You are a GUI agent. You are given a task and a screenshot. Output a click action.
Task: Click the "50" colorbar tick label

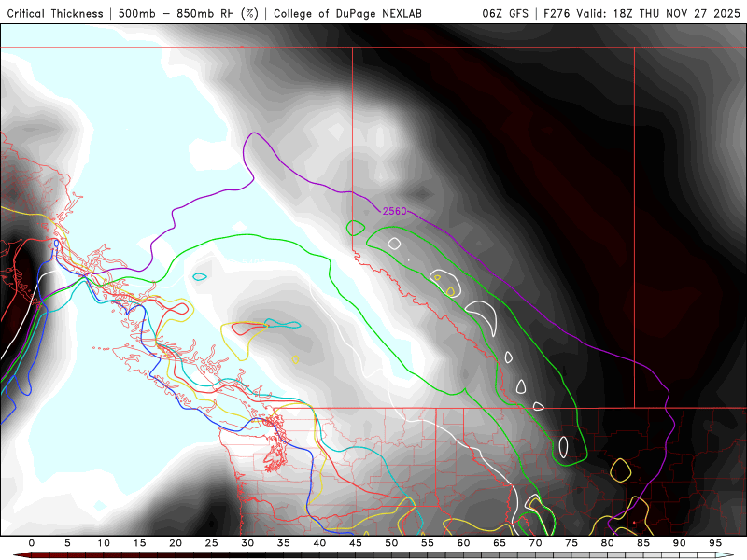coord(391,543)
